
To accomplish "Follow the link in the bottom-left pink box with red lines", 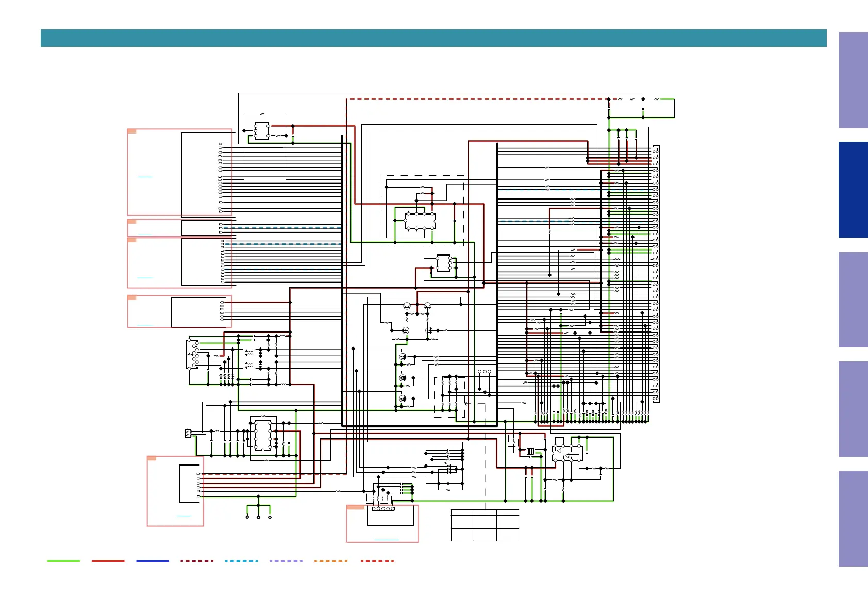I will click(x=184, y=516).
